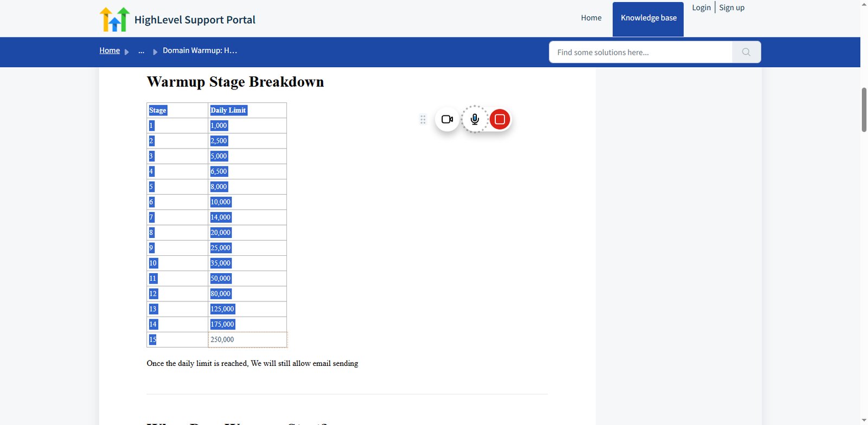Mute the microphone in the recording widget
Screen dimensions: 868x425
pos(475,119)
